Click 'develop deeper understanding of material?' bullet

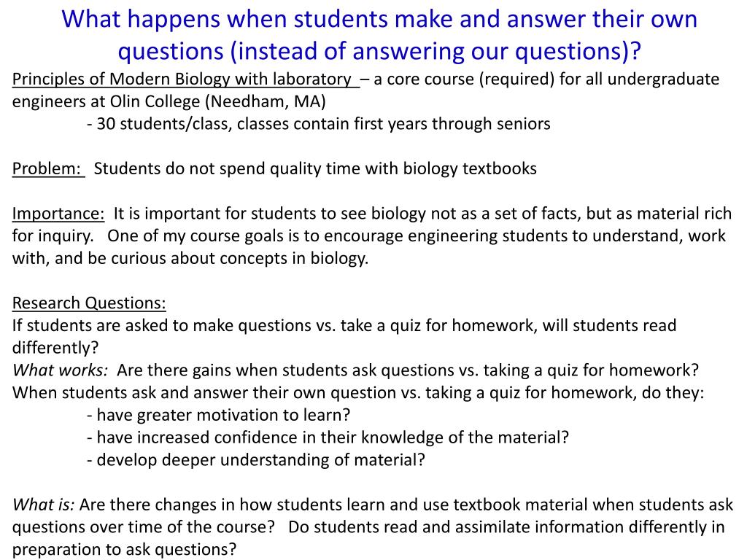256,459
